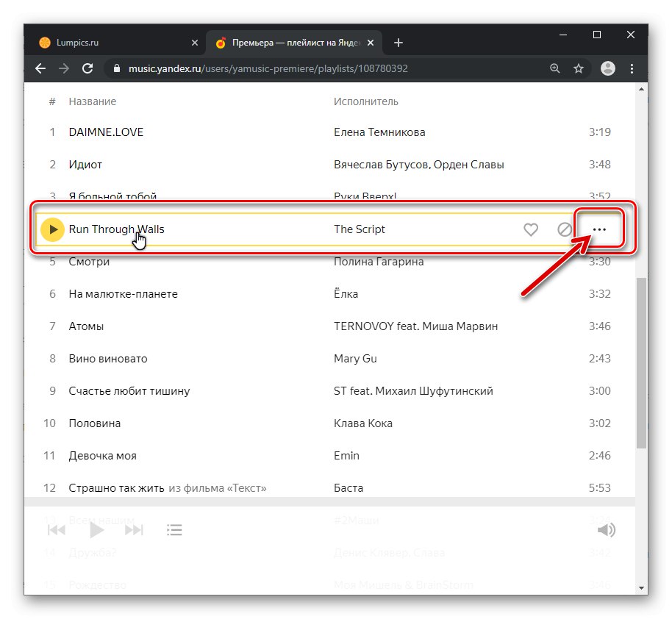Image resolution: width=672 pixels, height=619 pixels.
Task: Open the browser zoom magnifier icon
Action: pyautogui.click(x=555, y=68)
